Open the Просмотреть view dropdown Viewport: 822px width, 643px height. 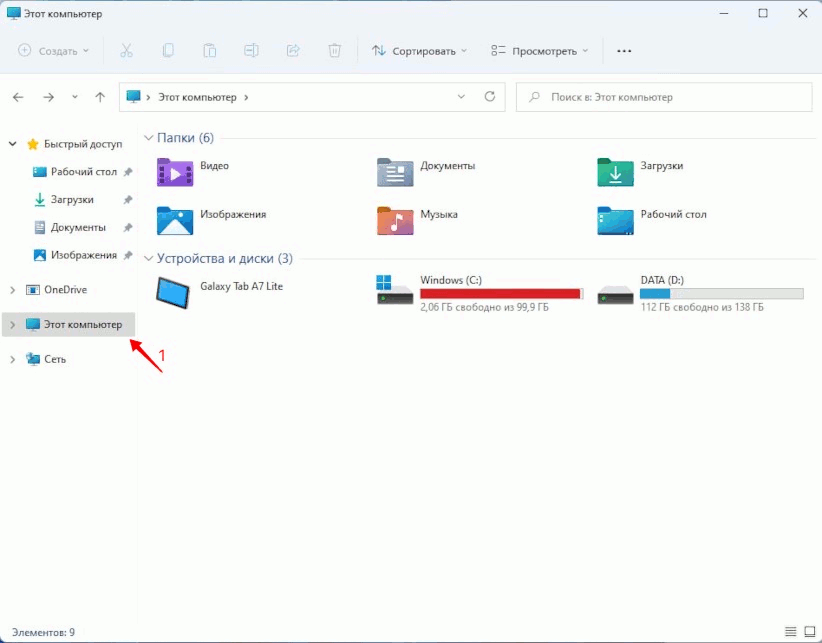point(539,51)
